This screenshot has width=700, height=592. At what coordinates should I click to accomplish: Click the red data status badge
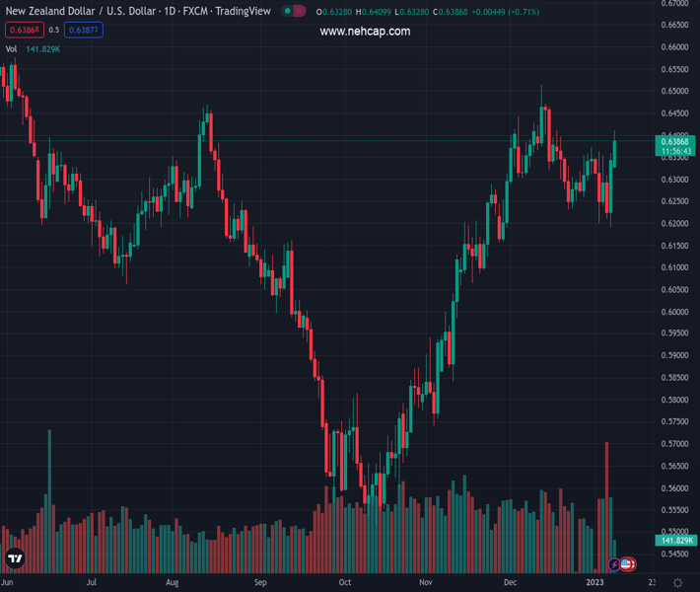point(300,12)
